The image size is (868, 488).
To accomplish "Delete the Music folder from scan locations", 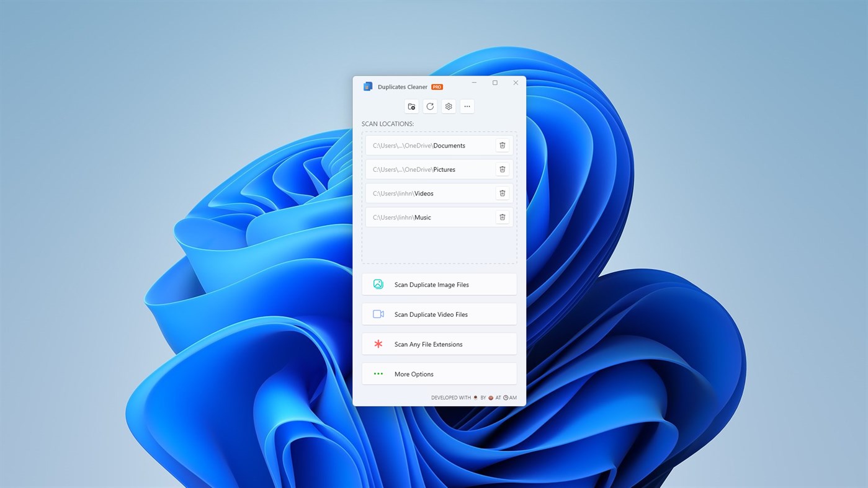I will 502,217.
